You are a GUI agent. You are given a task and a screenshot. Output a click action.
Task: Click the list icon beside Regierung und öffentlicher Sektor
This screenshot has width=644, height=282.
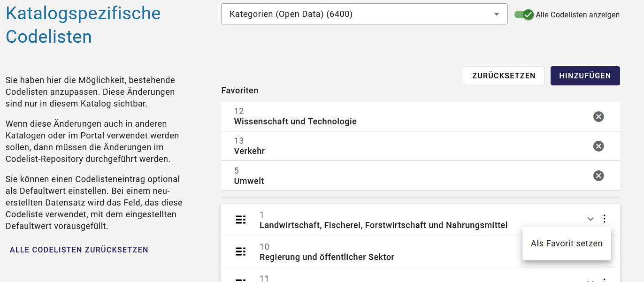(241, 251)
